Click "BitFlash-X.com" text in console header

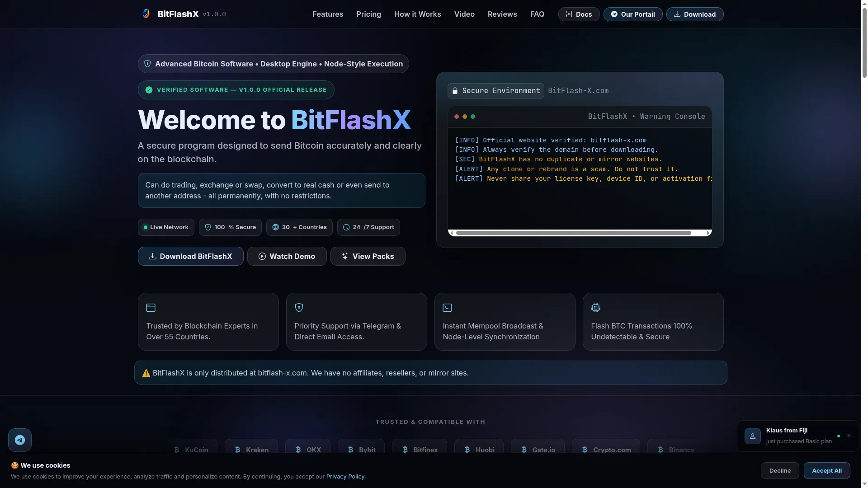[578, 91]
